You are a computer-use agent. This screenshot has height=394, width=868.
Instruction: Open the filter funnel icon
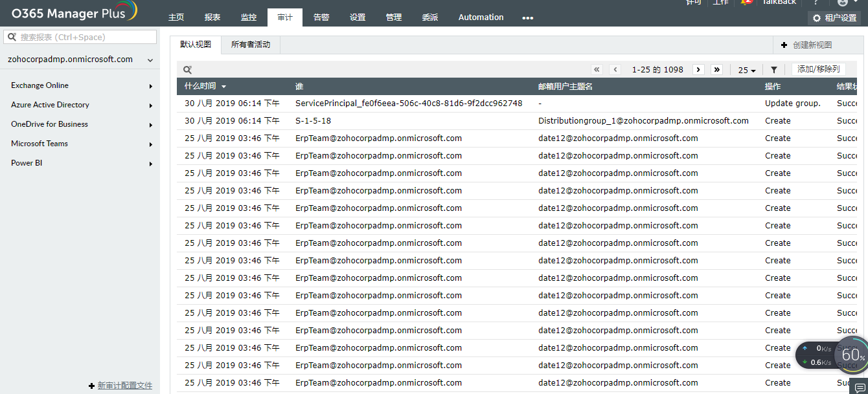[773, 70]
